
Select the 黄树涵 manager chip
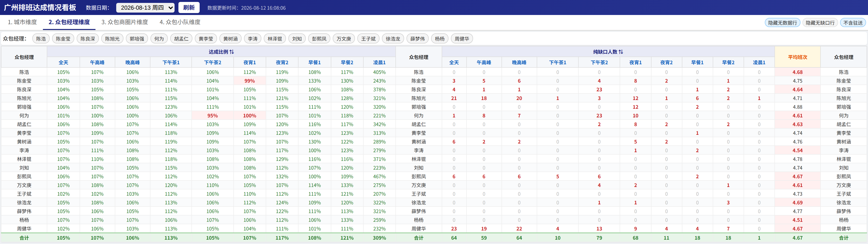point(231,38)
